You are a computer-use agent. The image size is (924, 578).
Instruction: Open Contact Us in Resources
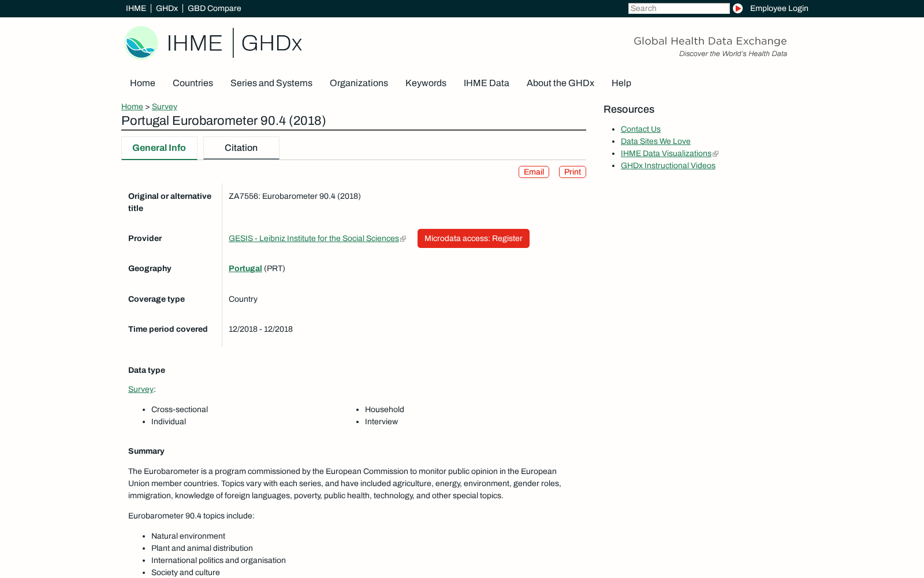click(640, 129)
